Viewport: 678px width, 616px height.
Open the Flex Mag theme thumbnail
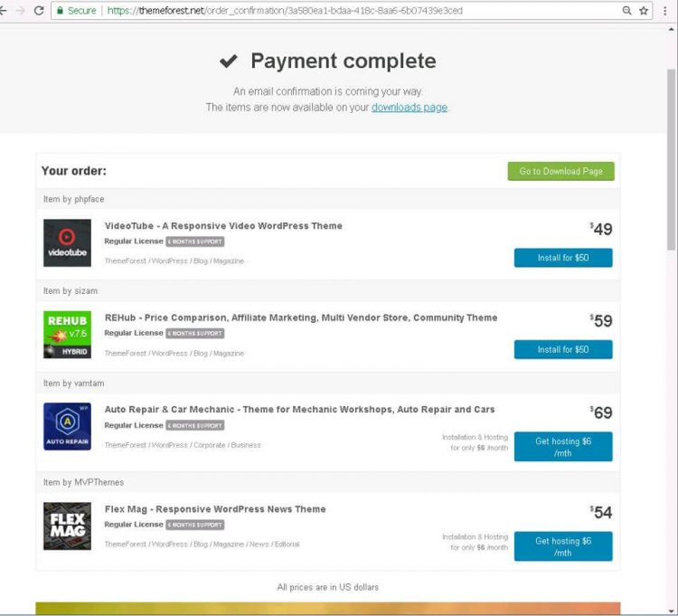[x=67, y=526]
